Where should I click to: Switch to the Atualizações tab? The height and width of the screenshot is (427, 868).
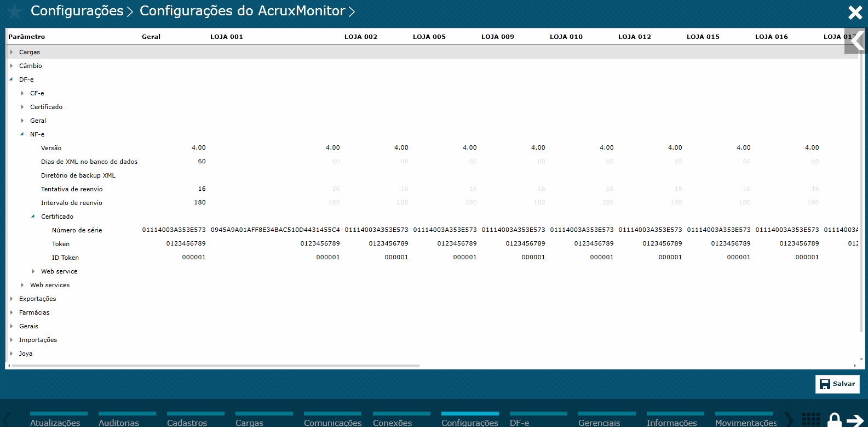pyautogui.click(x=59, y=420)
